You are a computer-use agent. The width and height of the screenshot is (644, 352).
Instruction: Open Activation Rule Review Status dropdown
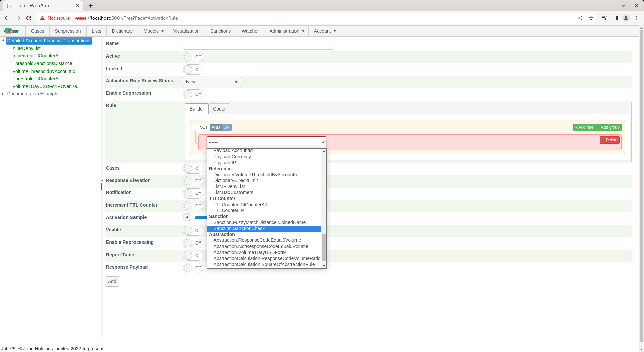tap(212, 82)
